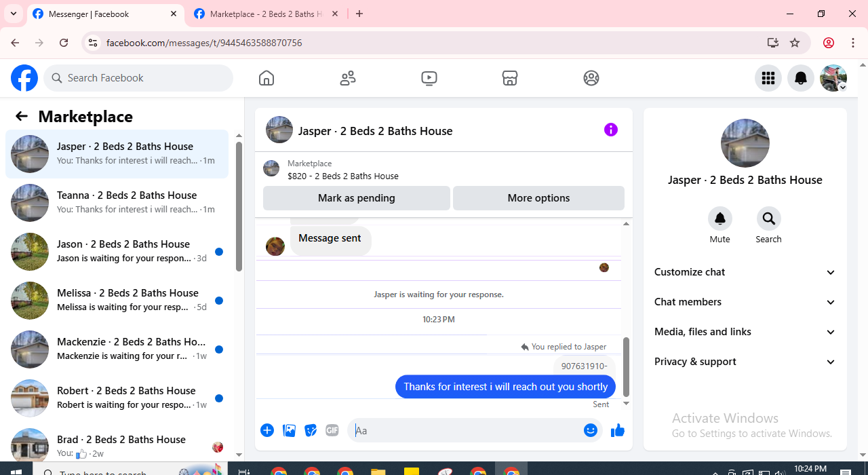This screenshot has width=868, height=475.
Task: Expand the Customize chat section
Action: click(745, 272)
